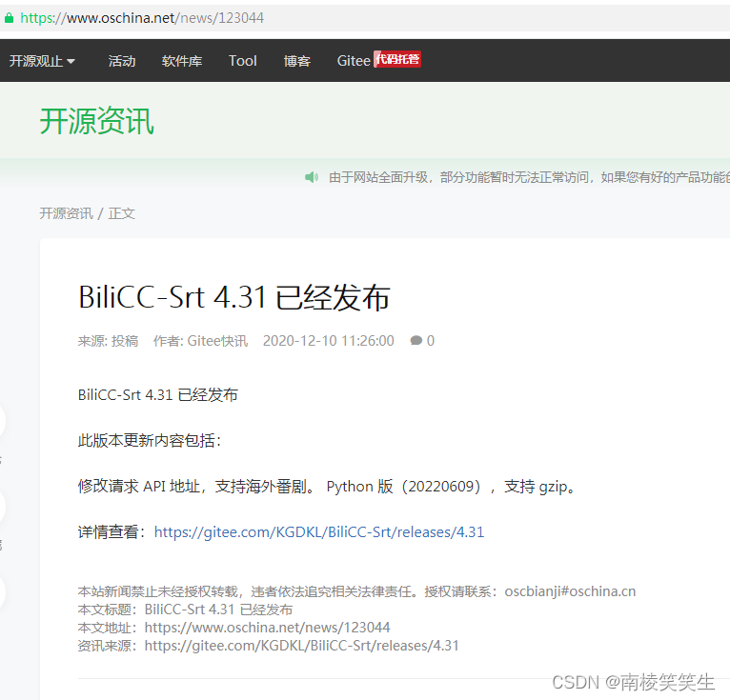Open the Gitee nav item
The width and height of the screenshot is (730, 700).
click(x=354, y=61)
